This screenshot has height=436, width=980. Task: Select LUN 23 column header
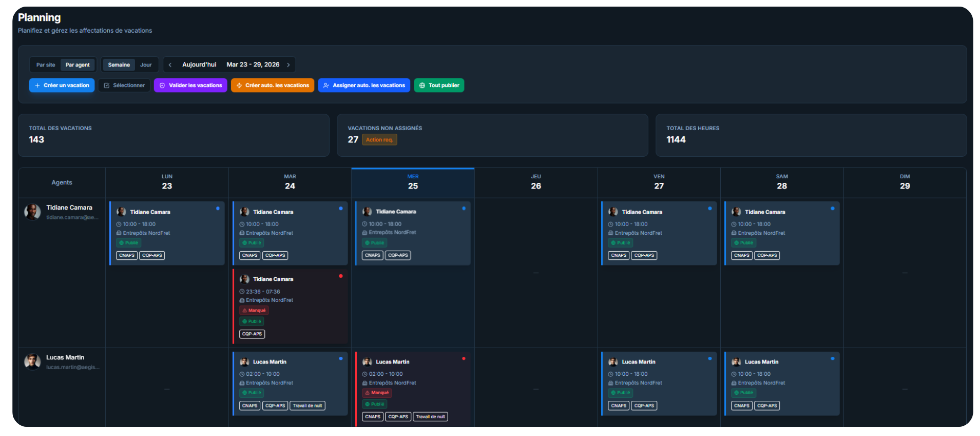(x=167, y=182)
